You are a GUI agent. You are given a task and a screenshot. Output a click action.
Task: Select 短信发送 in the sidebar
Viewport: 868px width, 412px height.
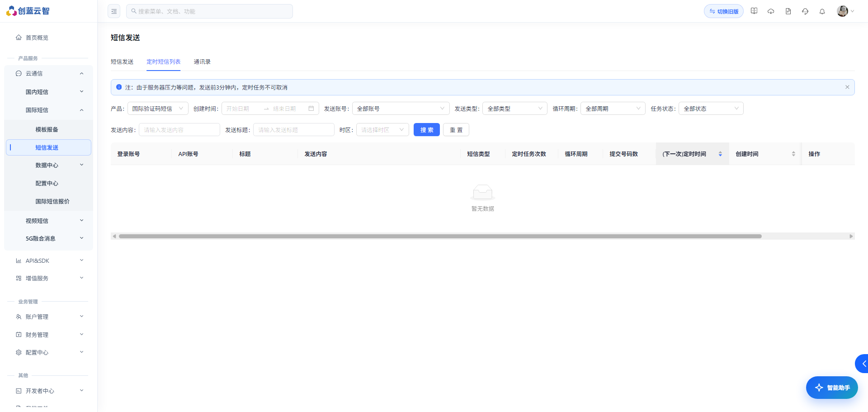point(48,147)
